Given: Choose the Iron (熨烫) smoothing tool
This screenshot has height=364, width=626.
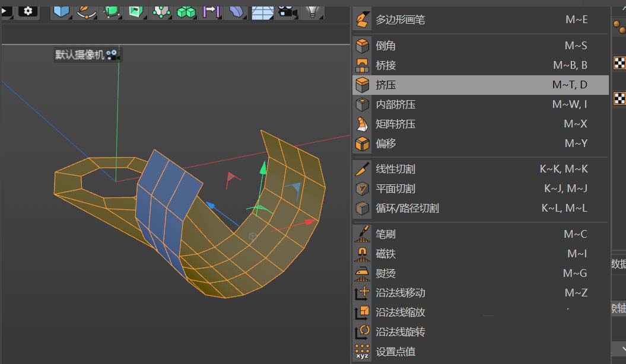Looking at the screenshot, I should tap(386, 273).
